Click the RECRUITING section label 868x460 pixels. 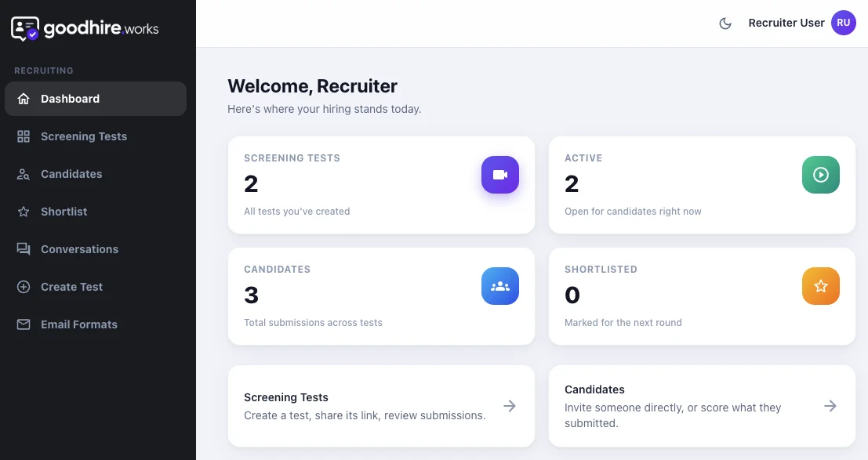(x=44, y=71)
